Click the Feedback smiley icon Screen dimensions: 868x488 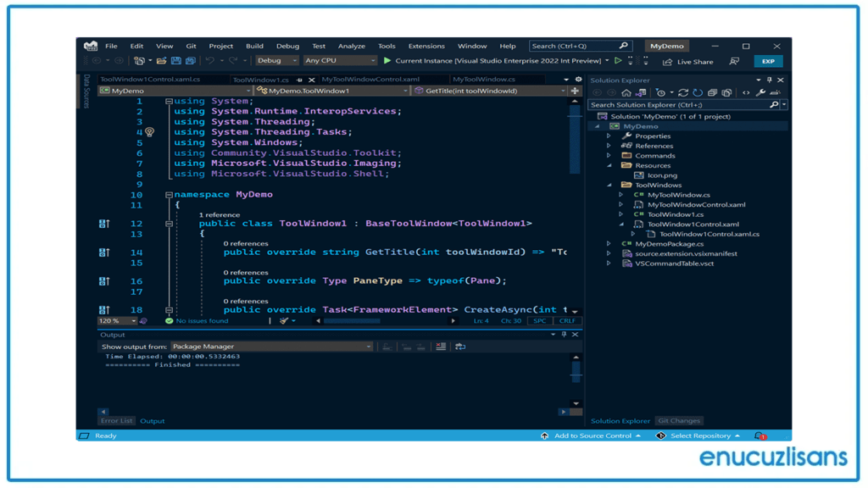pos(735,60)
